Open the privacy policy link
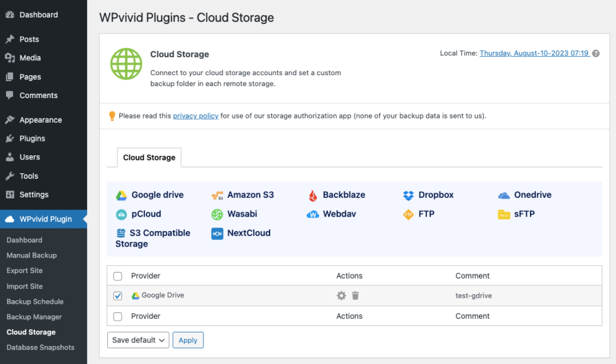 (x=196, y=116)
